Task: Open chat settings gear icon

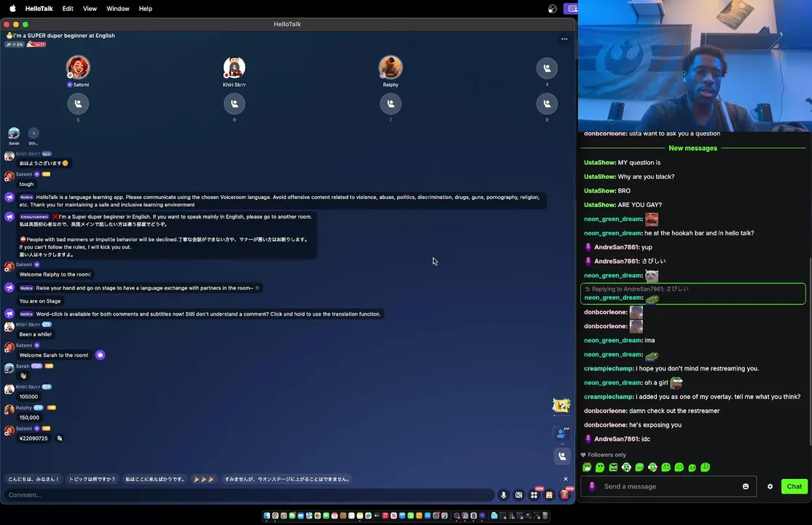Action: click(x=770, y=486)
